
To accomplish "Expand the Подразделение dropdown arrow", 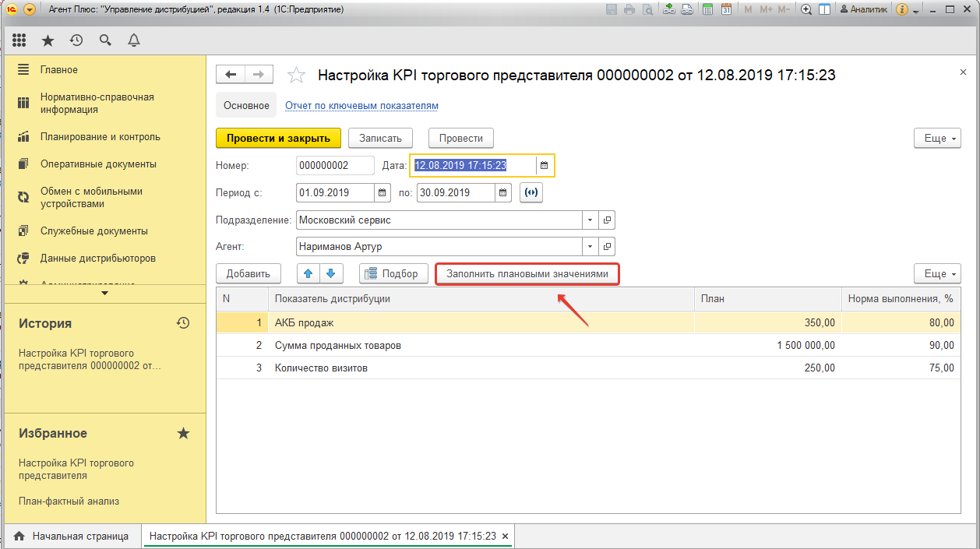I will [590, 220].
